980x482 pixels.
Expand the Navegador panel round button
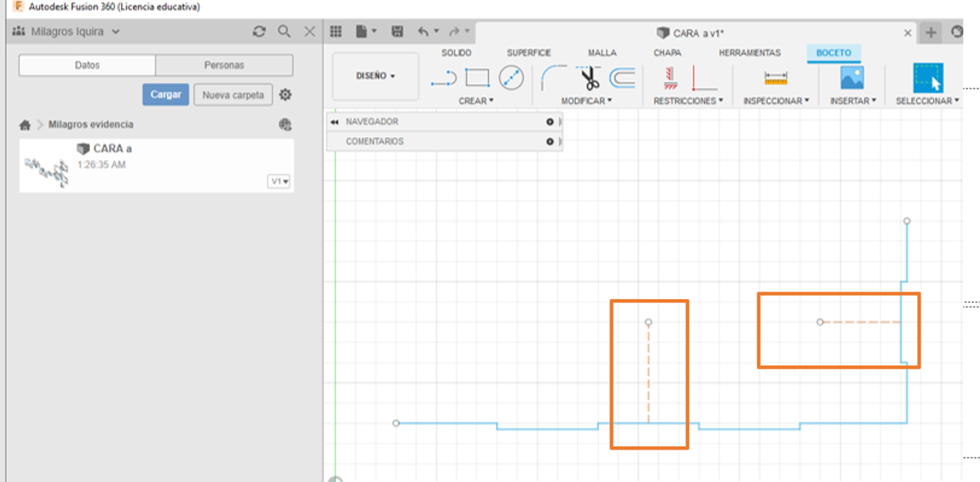[550, 122]
